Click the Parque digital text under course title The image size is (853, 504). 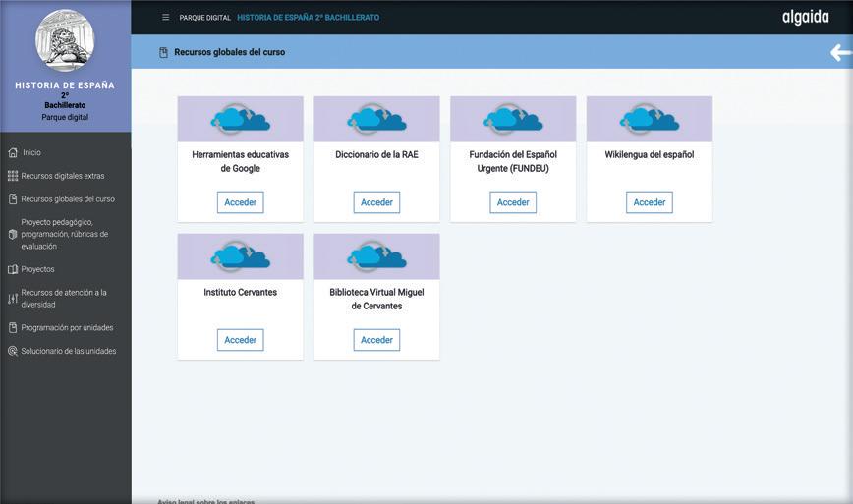click(65, 117)
